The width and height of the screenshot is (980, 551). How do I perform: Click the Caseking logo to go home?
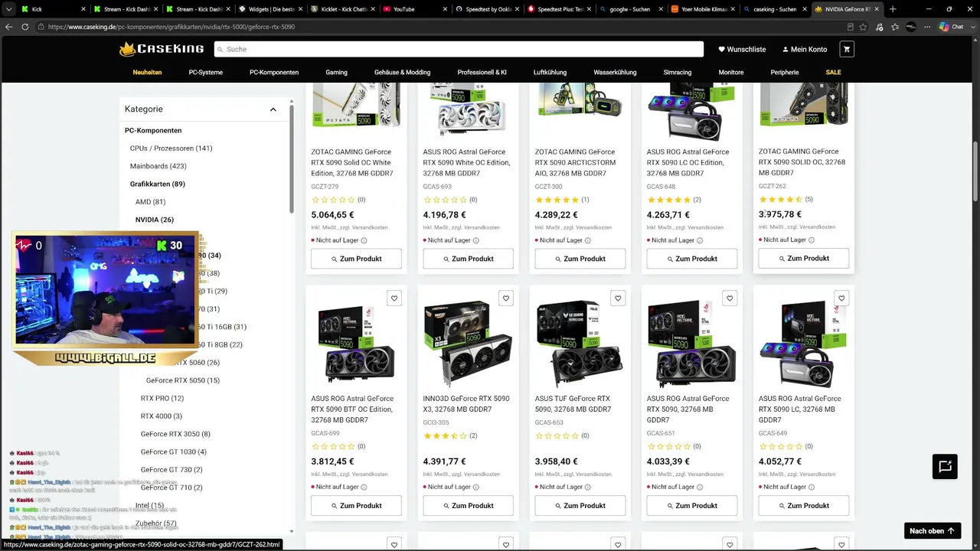tap(162, 49)
